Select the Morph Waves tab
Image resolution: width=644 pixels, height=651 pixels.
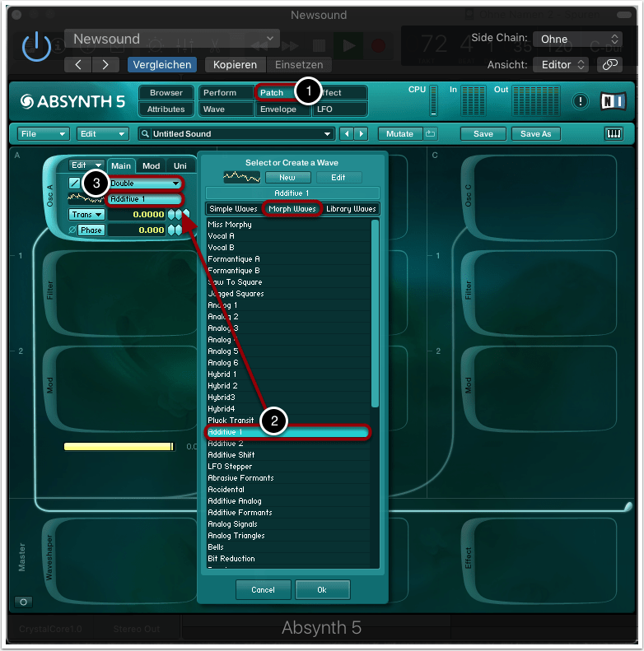(x=292, y=209)
